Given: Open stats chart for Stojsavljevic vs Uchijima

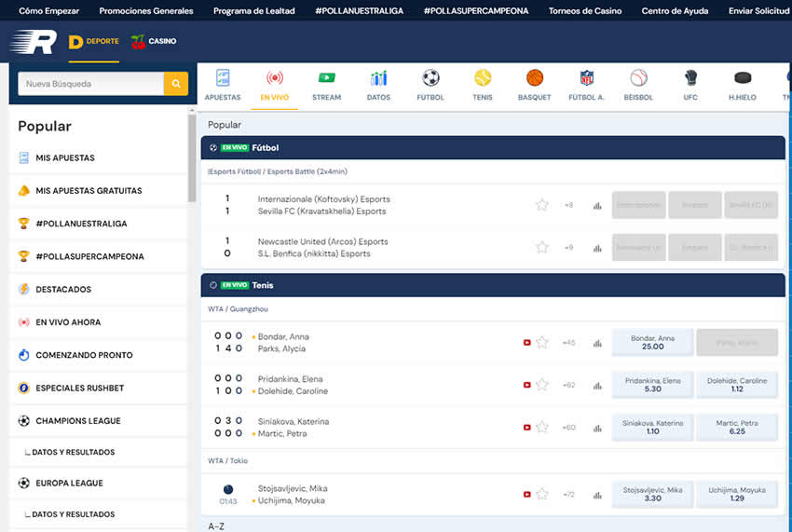Looking at the screenshot, I should click(597, 495).
